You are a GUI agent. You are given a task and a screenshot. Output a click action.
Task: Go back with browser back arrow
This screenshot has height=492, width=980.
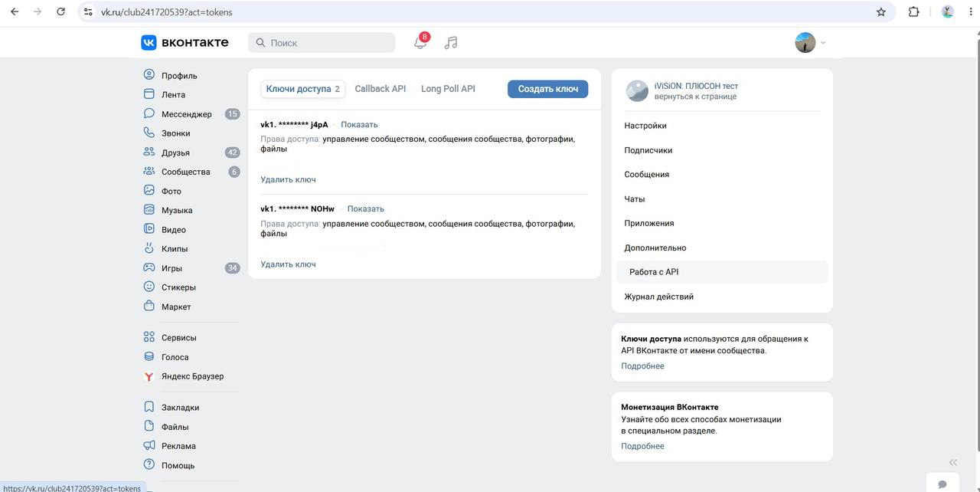(14, 12)
